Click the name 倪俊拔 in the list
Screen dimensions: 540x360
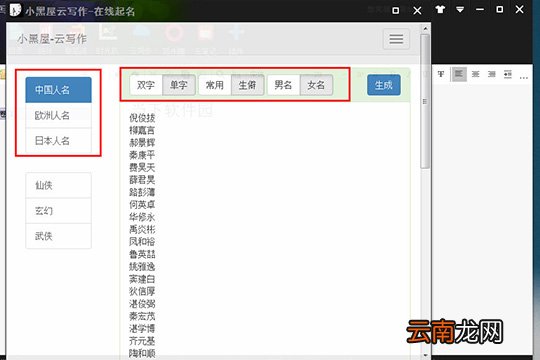tap(142, 118)
